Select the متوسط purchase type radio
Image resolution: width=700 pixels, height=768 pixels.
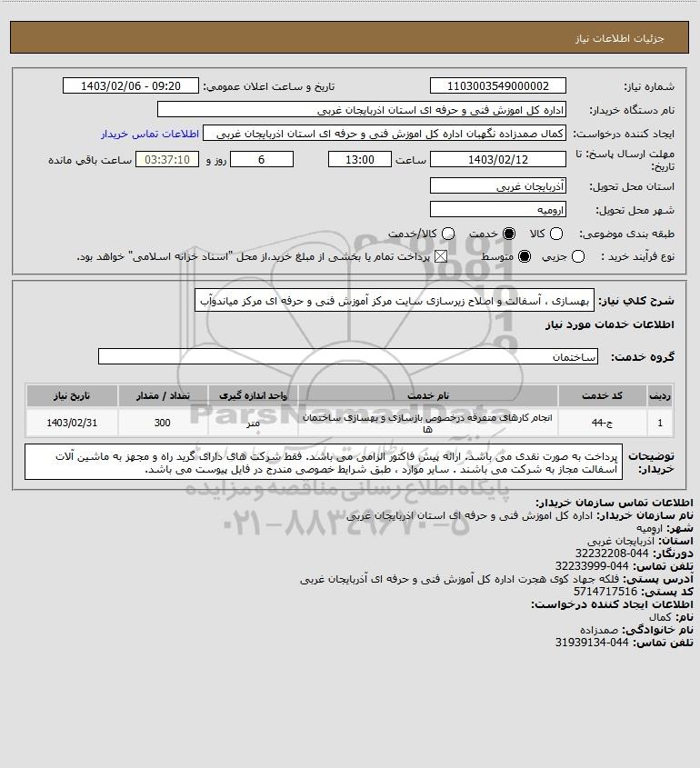pyautogui.click(x=525, y=256)
